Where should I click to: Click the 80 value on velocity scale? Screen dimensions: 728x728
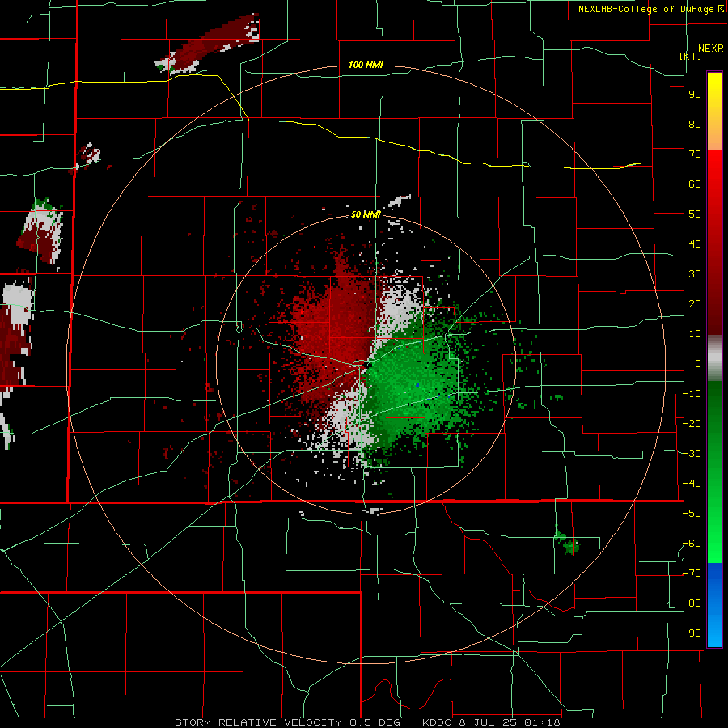pyautogui.click(x=695, y=125)
